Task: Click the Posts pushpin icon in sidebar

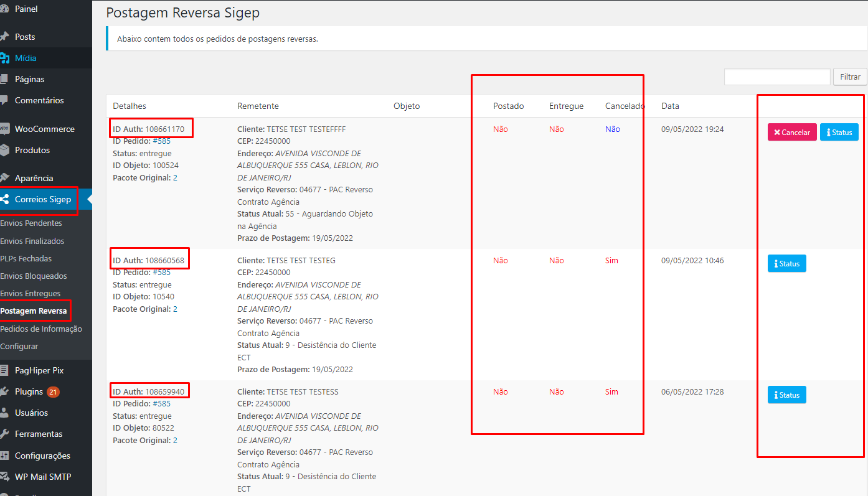Action: pos(4,37)
